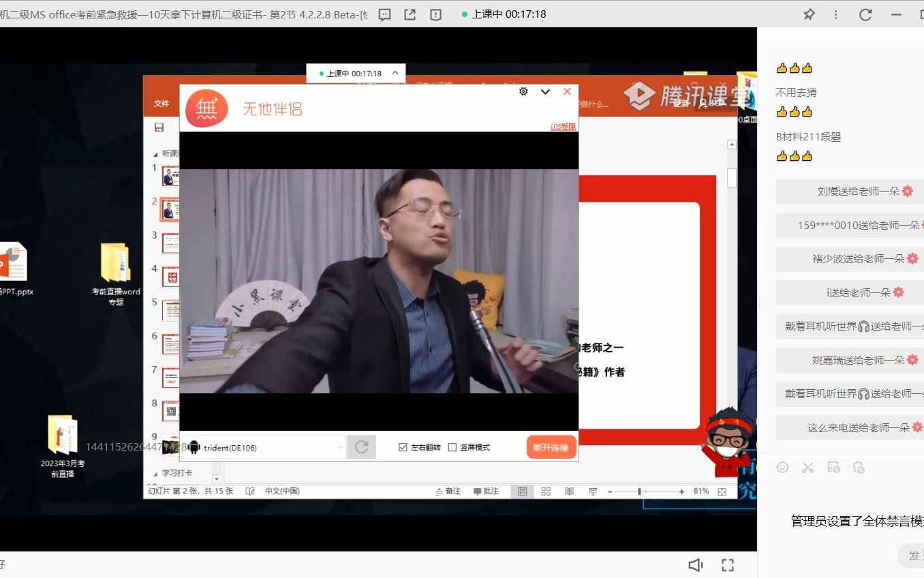Click the zoom in plus button
Viewport: 924px width, 578px height.
681,491
